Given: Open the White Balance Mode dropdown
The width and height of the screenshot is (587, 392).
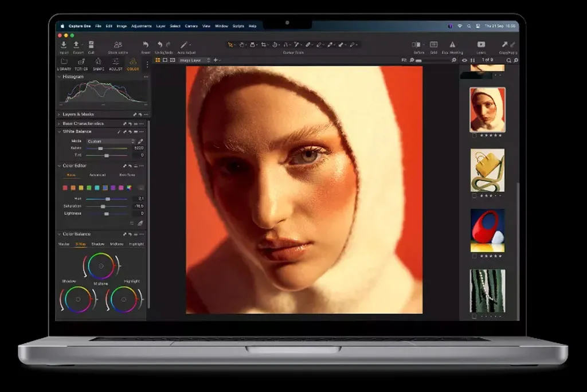Looking at the screenshot, I should 109,141.
